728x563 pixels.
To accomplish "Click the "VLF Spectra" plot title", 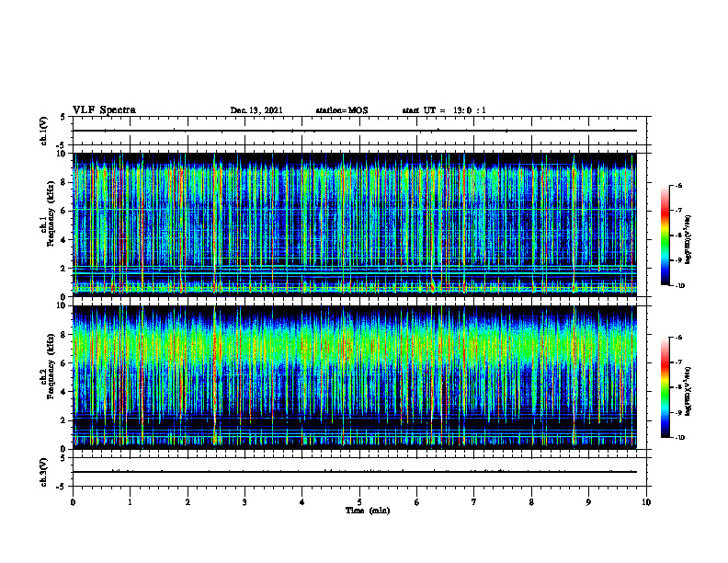I will click(x=105, y=110).
